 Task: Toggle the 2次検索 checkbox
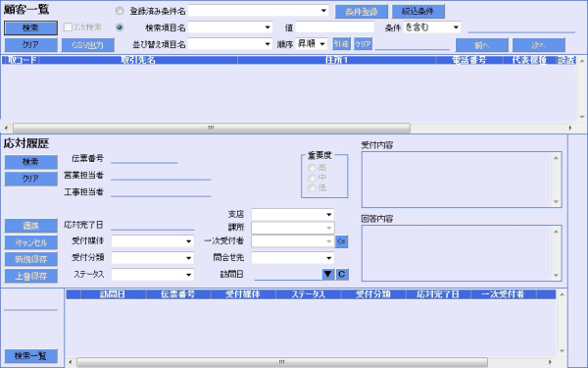68,27
